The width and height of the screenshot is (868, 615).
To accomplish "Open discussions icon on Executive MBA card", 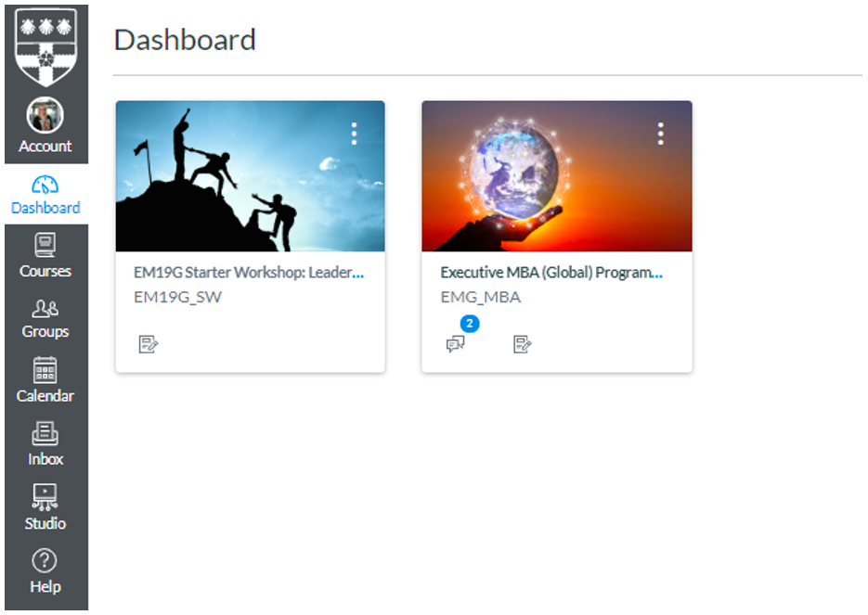I will click(x=455, y=344).
